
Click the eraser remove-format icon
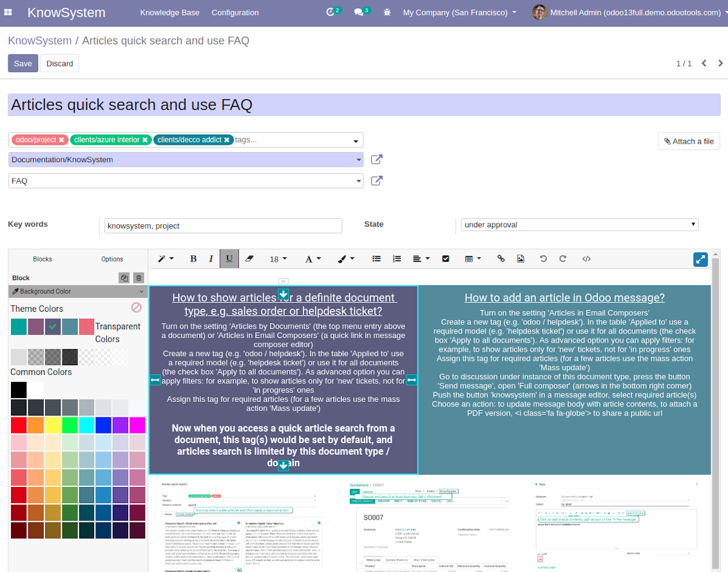pos(249,259)
